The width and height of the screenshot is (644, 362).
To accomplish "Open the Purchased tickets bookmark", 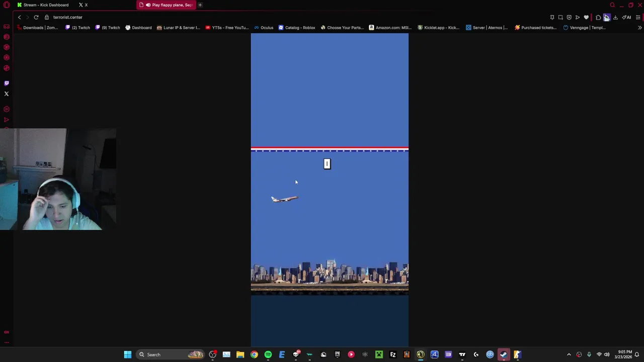I will coord(535,28).
